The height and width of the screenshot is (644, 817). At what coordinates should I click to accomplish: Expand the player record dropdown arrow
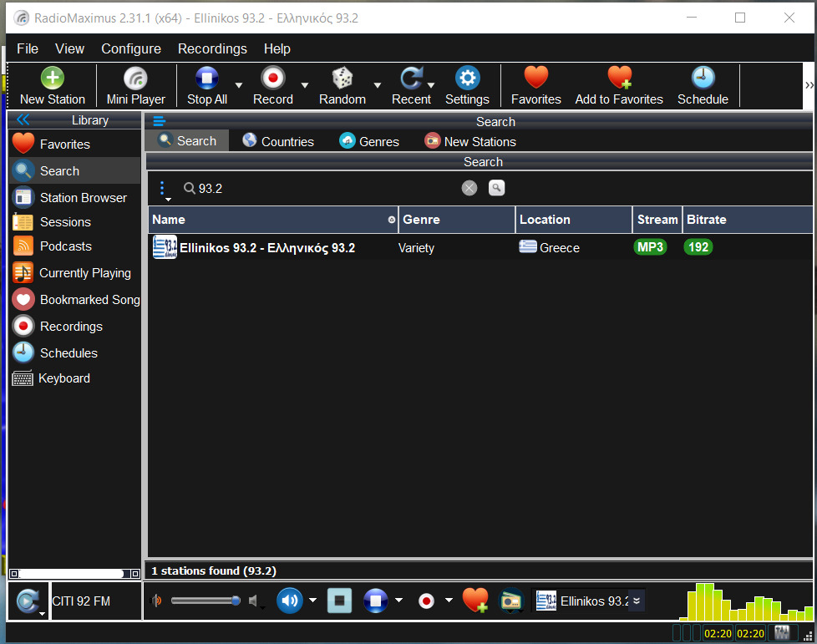[449, 601]
